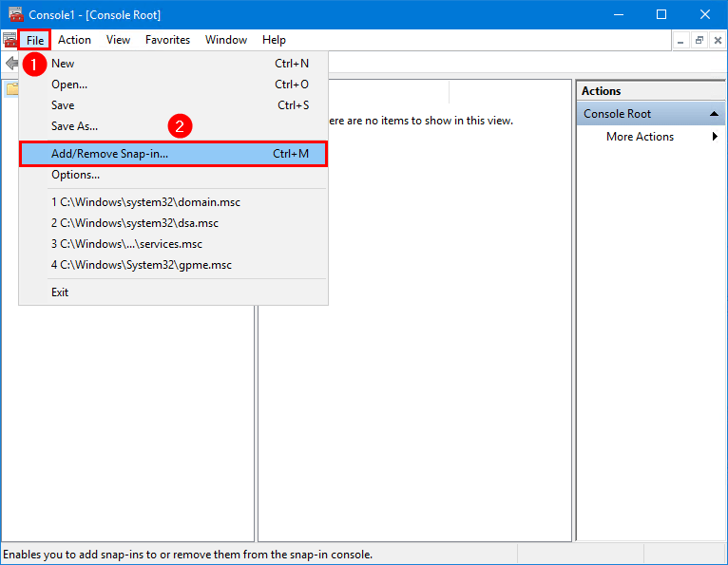728x565 pixels.
Task: Choose Open... from the File menu
Action: pos(173,85)
